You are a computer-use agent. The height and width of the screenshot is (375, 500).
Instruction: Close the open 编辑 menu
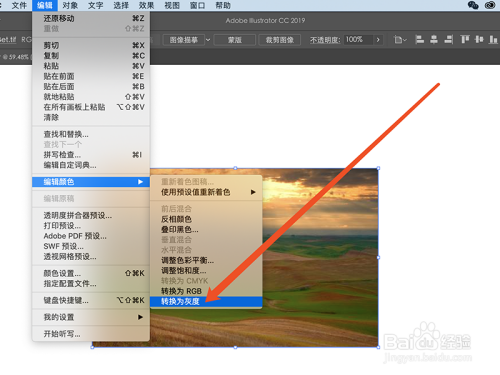tap(45, 5)
